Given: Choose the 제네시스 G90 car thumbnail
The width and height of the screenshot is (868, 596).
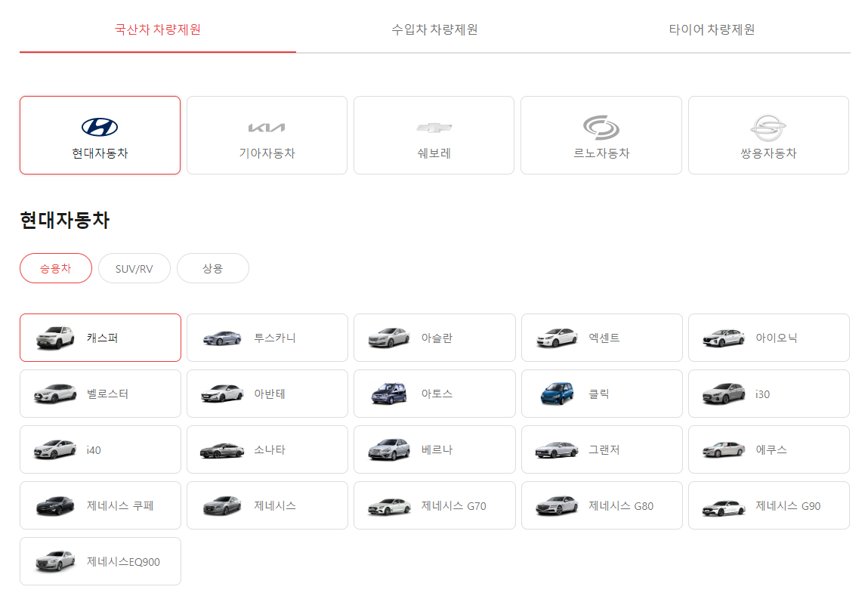Looking at the screenshot, I should click(x=724, y=508).
